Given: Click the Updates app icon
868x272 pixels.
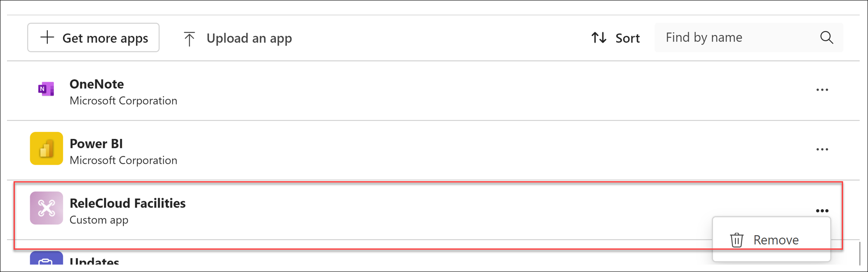Looking at the screenshot, I should (x=45, y=262).
